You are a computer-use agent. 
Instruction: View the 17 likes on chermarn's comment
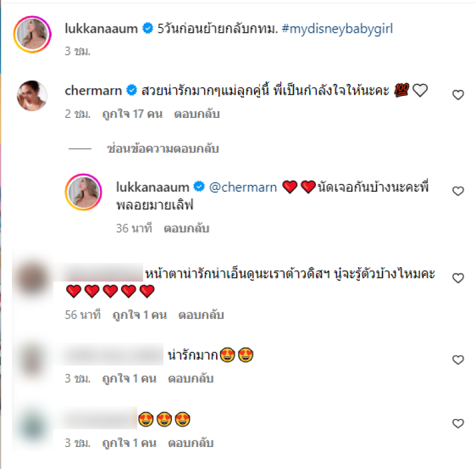tap(132, 114)
